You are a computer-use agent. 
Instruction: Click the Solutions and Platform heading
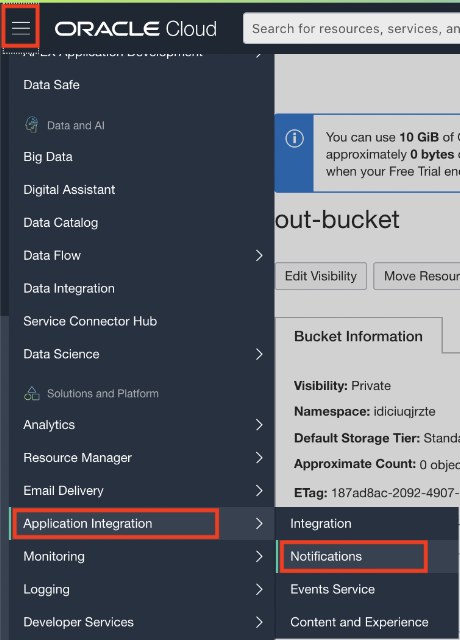102,393
